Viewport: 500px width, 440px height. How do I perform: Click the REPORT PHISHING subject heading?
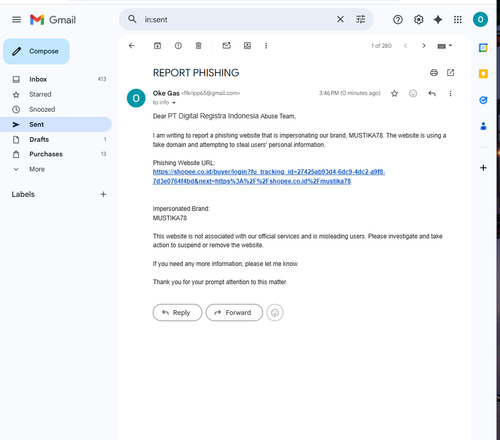(x=196, y=73)
